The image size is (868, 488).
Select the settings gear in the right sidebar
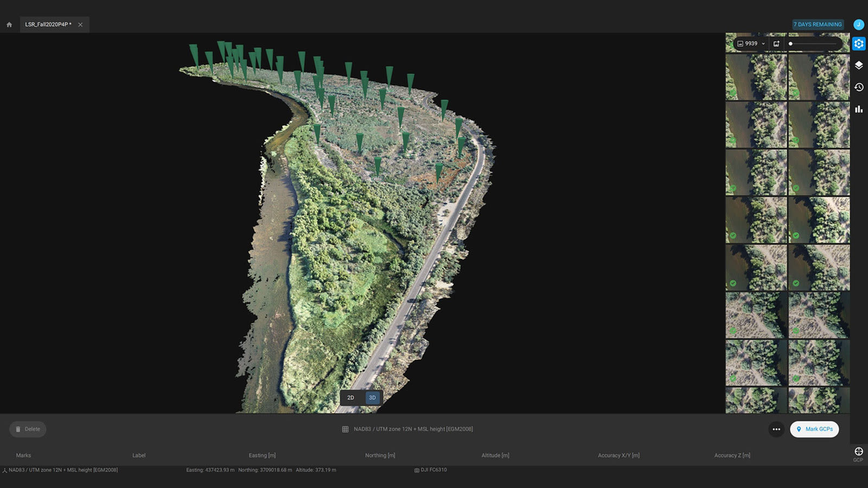pos(859,44)
